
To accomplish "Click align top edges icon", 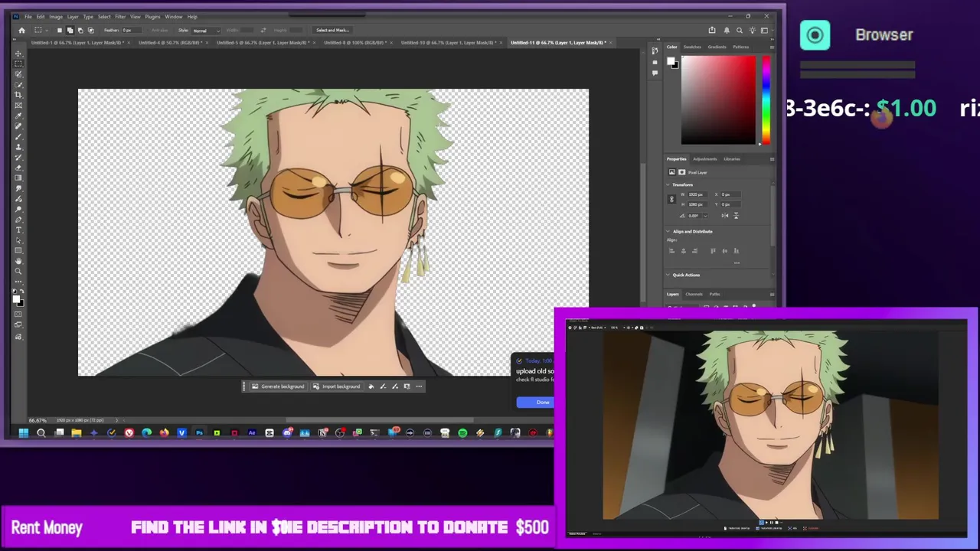I will tap(713, 251).
